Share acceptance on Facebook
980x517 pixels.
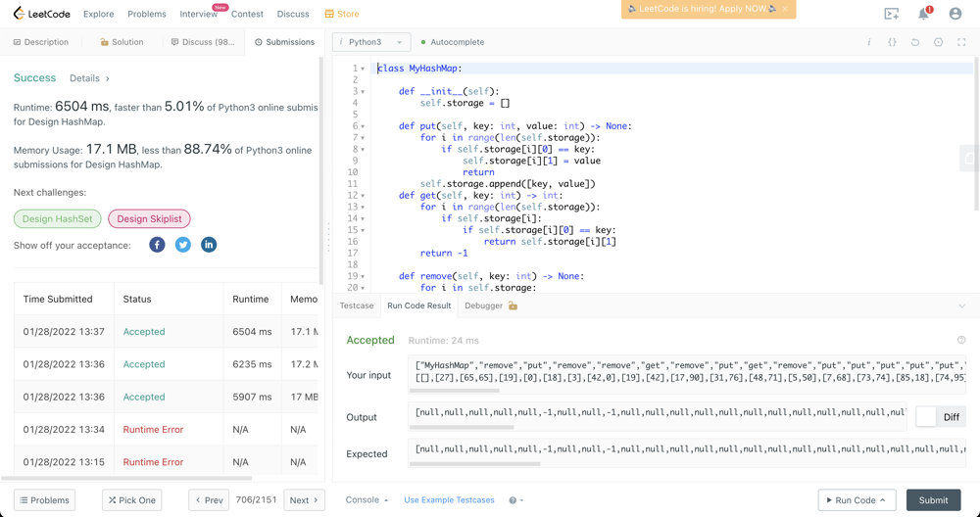[157, 245]
